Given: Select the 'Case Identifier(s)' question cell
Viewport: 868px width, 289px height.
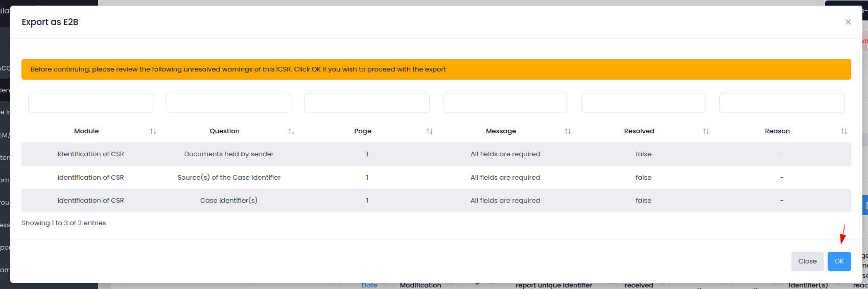Looking at the screenshot, I should tap(229, 201).
